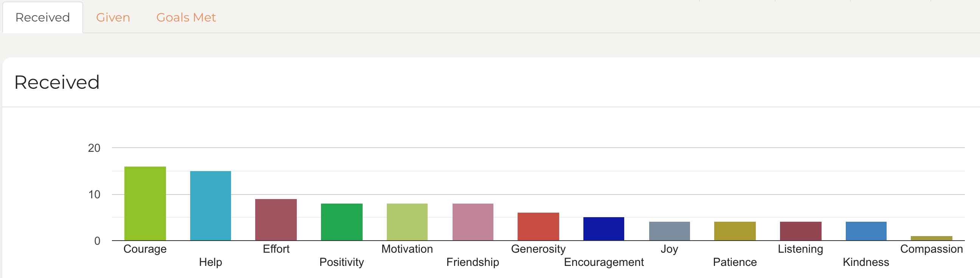Click the pink Friendship bar
Screen dimensions: 980x278
point(473,222)
